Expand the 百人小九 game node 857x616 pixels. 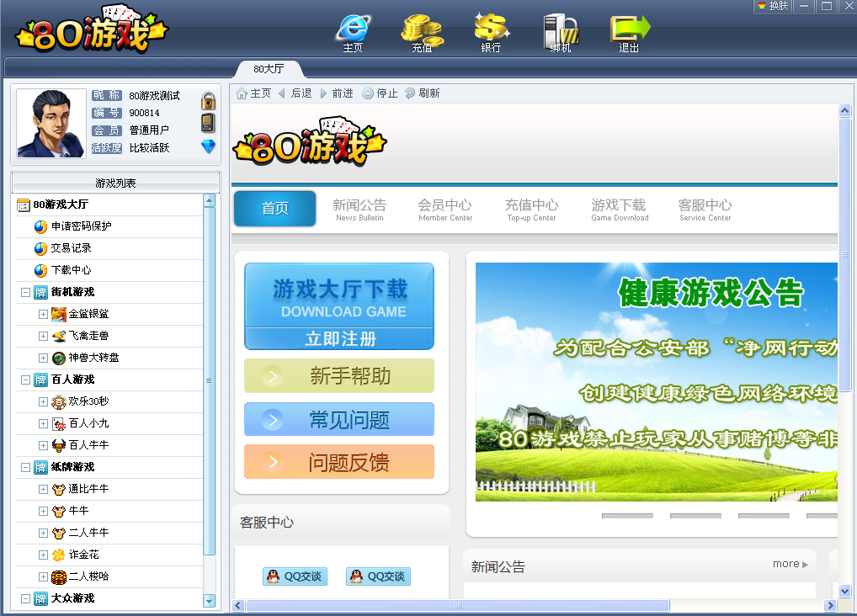[x=43, y=423]
